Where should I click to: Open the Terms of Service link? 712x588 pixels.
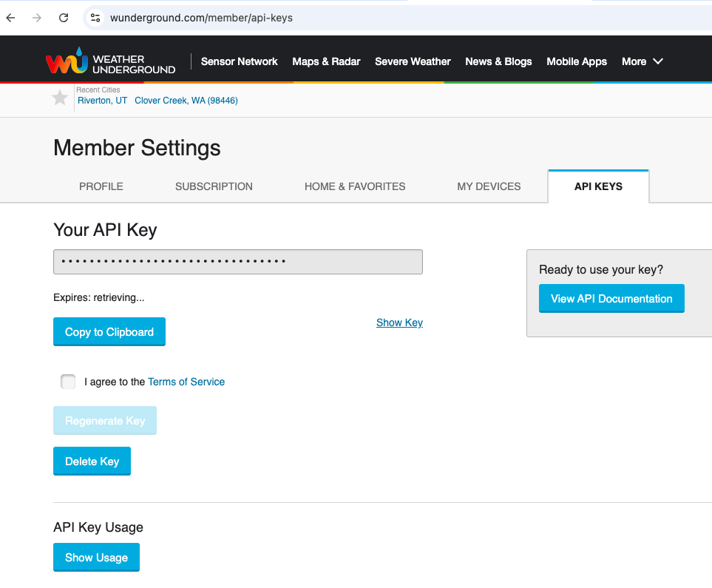click(x=186, y=382)
